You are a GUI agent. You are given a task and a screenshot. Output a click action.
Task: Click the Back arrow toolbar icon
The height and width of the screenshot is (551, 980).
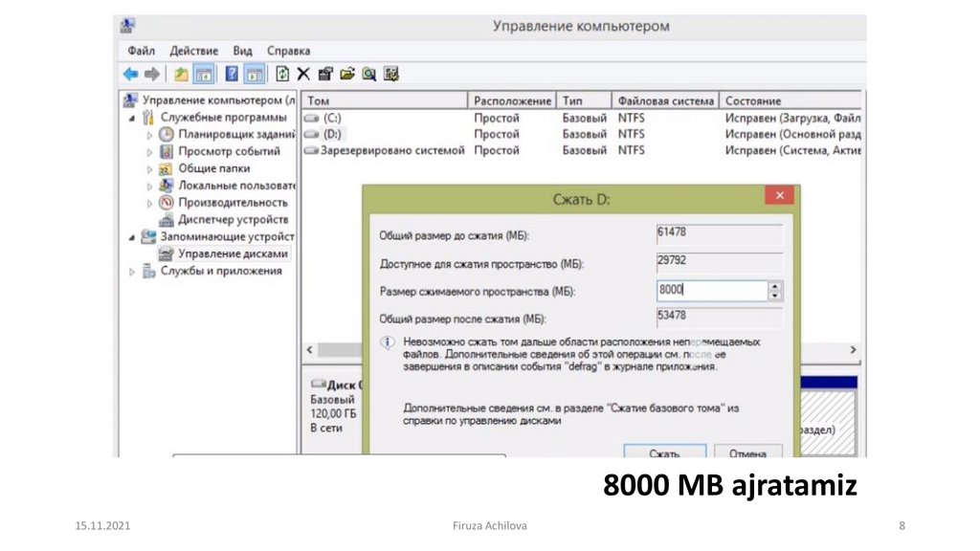[130, 74]
